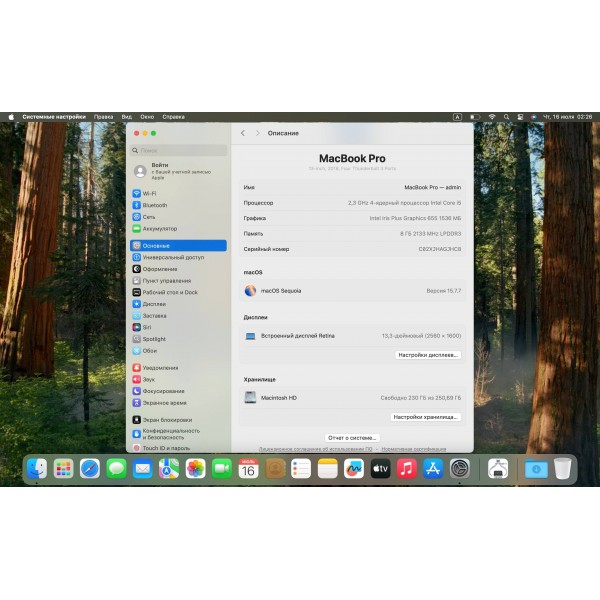This screenshot has height=600, width=600.
Task: Open Calendar from the Dock
Action: pos(248,468)
